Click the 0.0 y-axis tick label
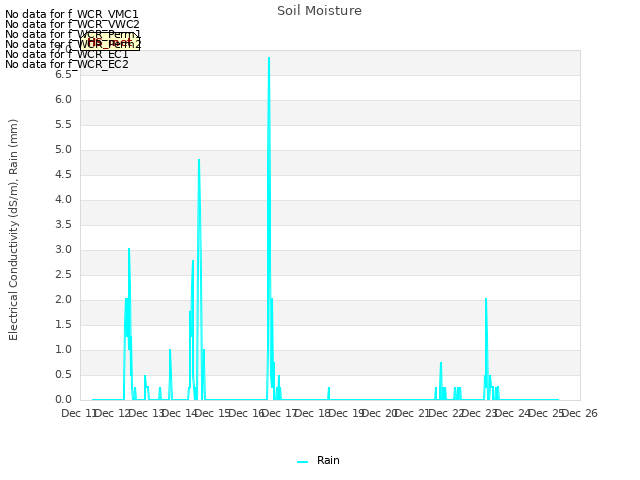Viewport: 640px width, 480px height. tap(63, 400)
